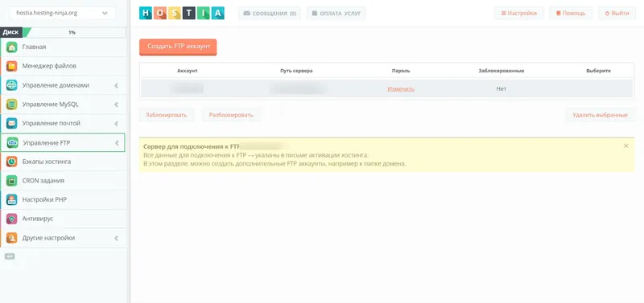Open Оплата услуг in header

(336, 13)
